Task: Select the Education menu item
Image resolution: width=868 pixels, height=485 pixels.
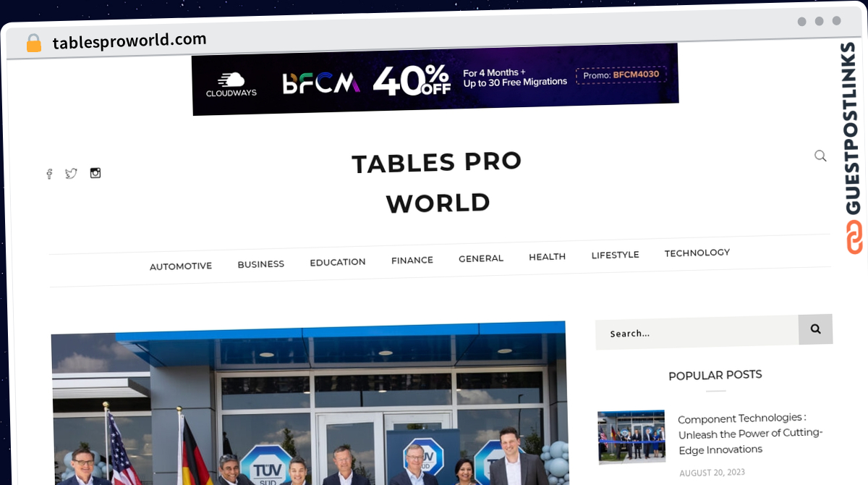Action: click(338, 262)
